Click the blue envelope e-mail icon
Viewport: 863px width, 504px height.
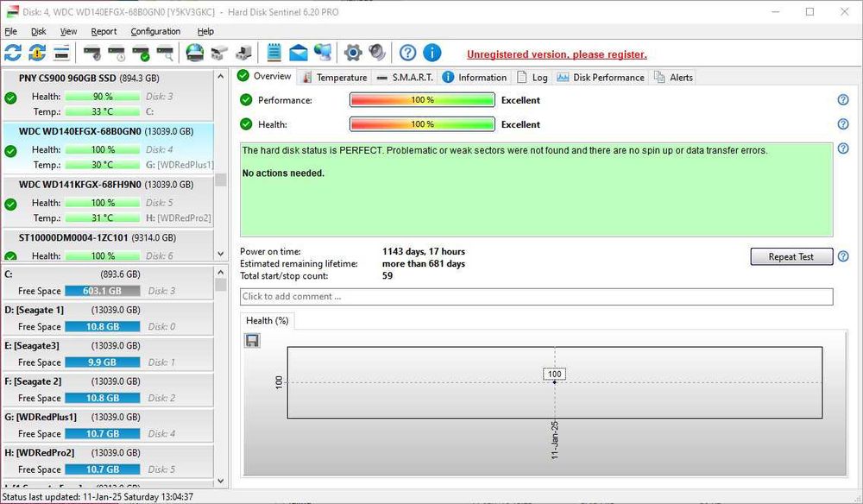click(x=298, y=53)
